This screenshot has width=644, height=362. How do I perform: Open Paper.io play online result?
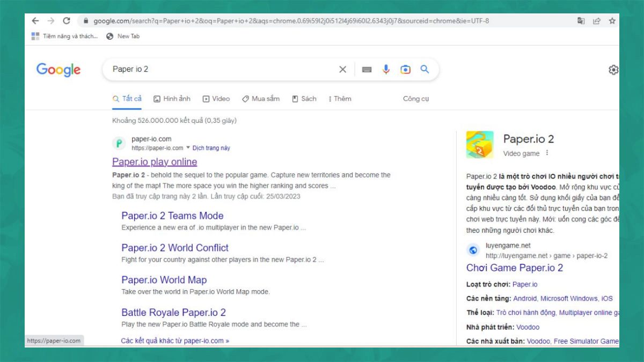[x=155, y=162]
